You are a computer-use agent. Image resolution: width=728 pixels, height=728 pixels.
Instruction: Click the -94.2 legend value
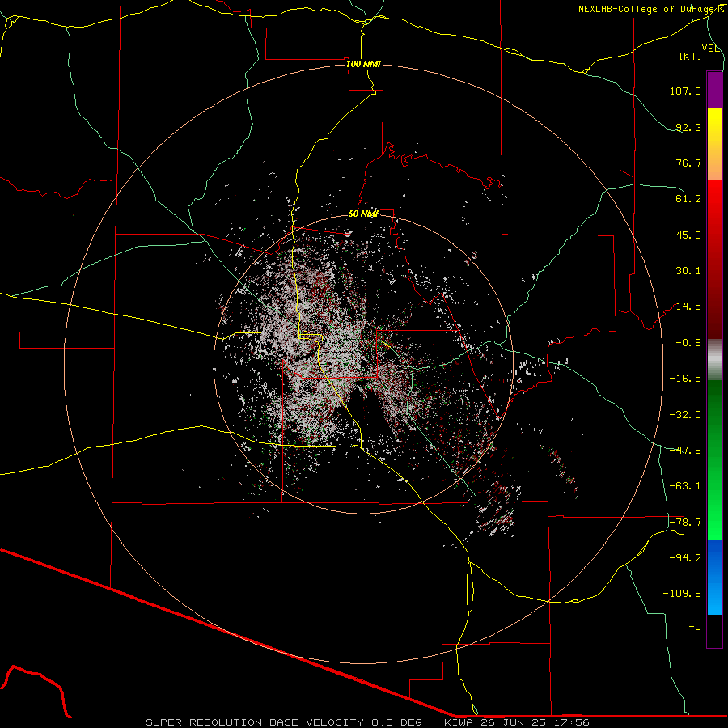click(685, 558)
